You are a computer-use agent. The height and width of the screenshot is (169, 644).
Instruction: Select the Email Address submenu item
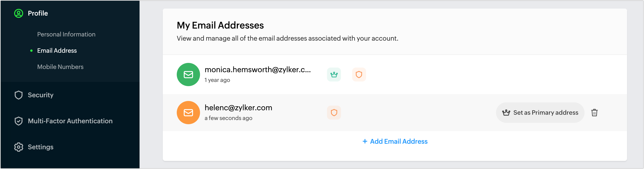[x=57, y=50]
